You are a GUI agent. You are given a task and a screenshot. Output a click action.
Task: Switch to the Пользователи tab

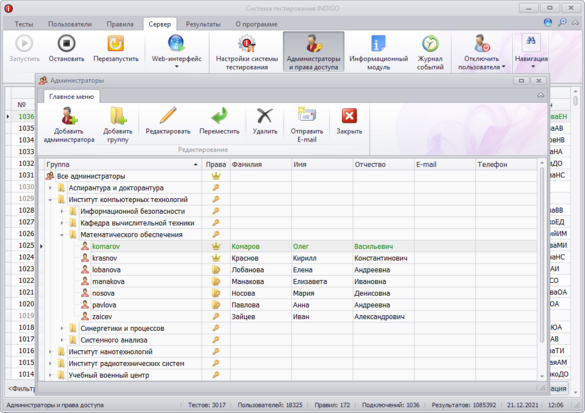click(x=70, y=24)
